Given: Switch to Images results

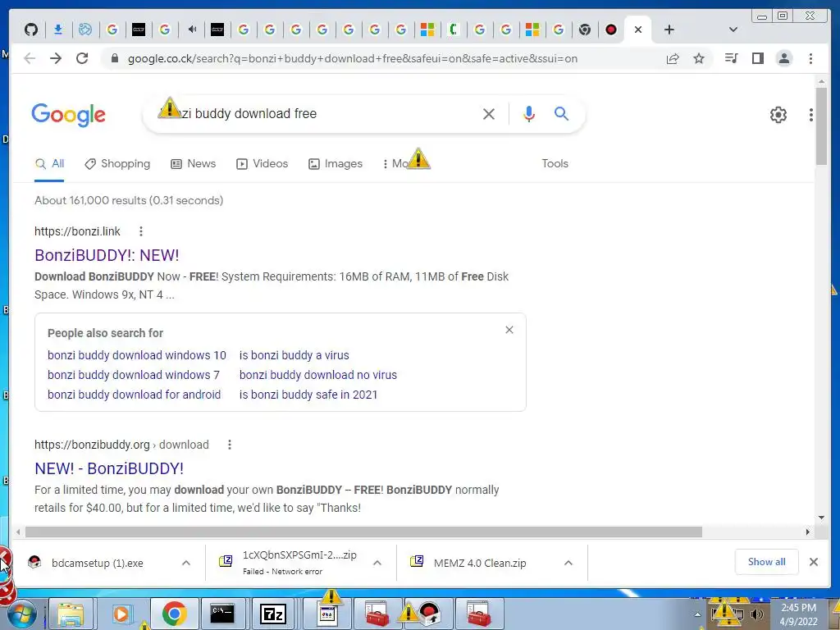Looking at the screenshot, I should pos(336,163).
